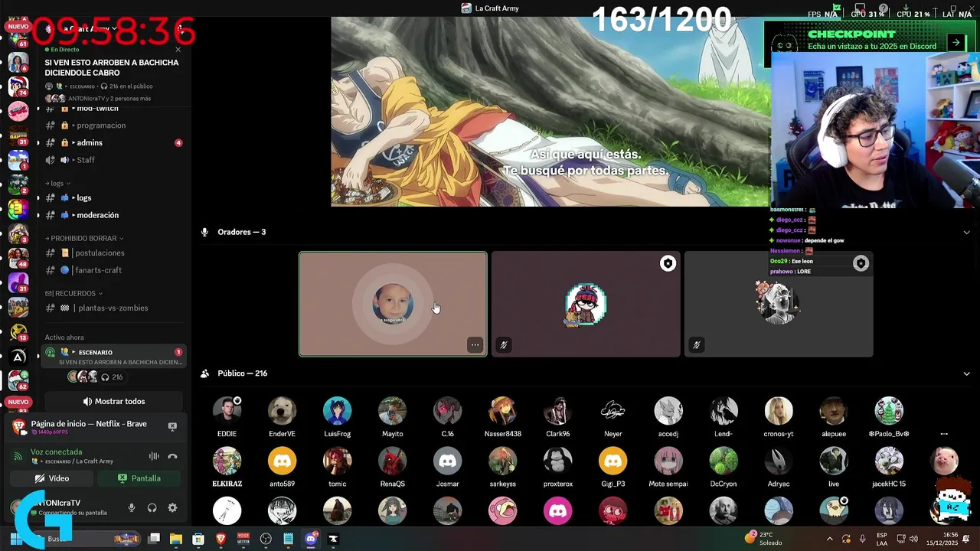The width and height of the screenshot is (980, 551).
Task: Collapse the Público section chevron
Action: (x=966, y=373)
